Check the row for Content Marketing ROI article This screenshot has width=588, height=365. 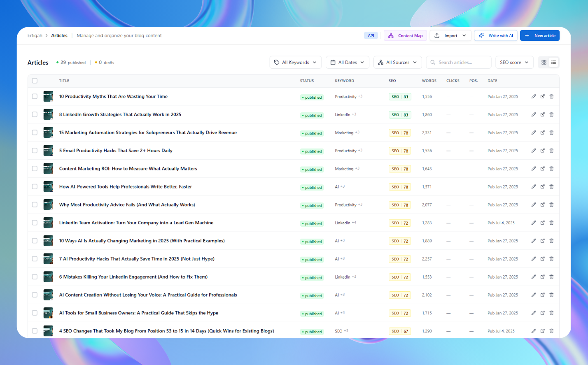pyautogui.click(x=35, y=168)
